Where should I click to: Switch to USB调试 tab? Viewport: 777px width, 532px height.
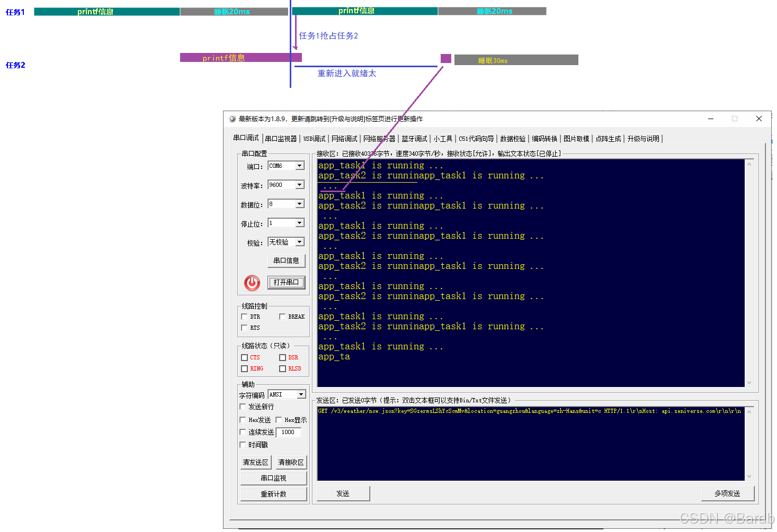click(x=314, y=139)
